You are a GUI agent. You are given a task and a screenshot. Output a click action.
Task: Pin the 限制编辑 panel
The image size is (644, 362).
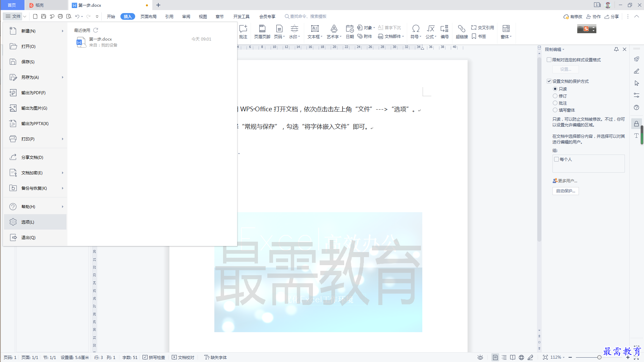pyautogui.click(x=616, y=49)
